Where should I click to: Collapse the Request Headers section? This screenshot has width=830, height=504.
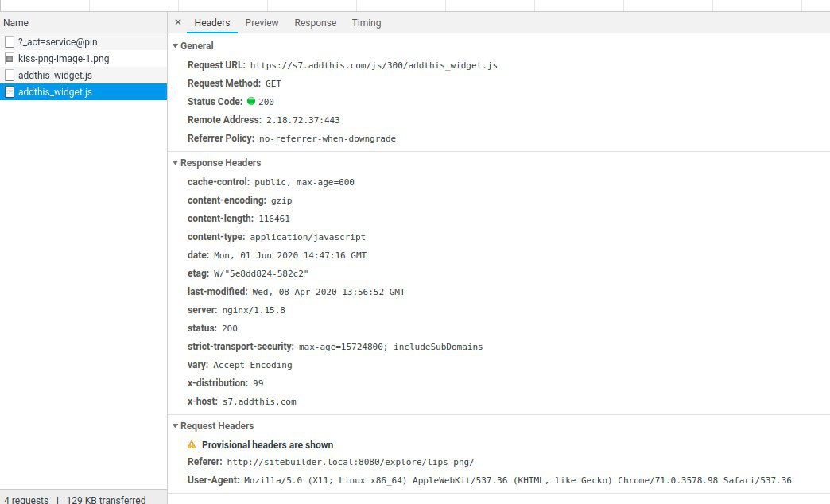pyautogui.click(x=175, y=425)
